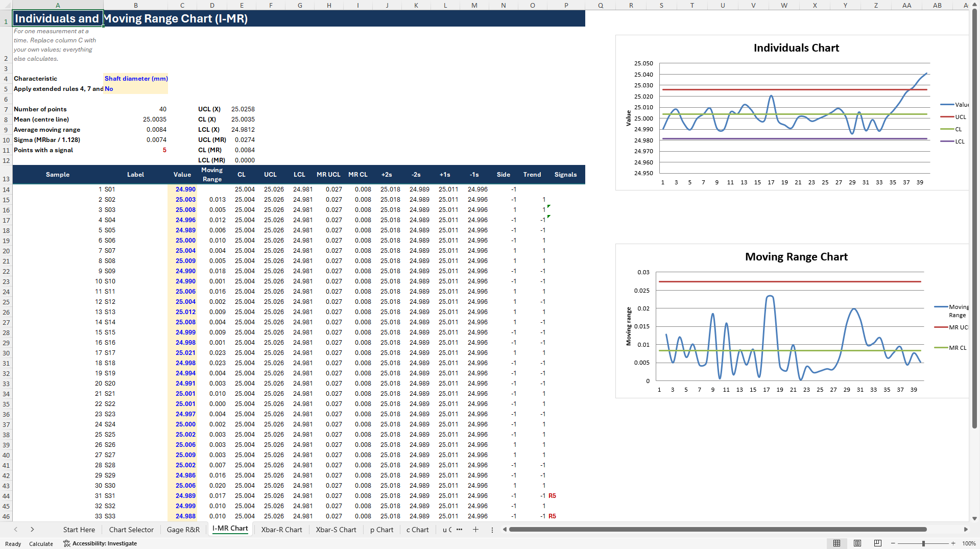Open the Chart Selector sheet tab

[x=131, y=530]
